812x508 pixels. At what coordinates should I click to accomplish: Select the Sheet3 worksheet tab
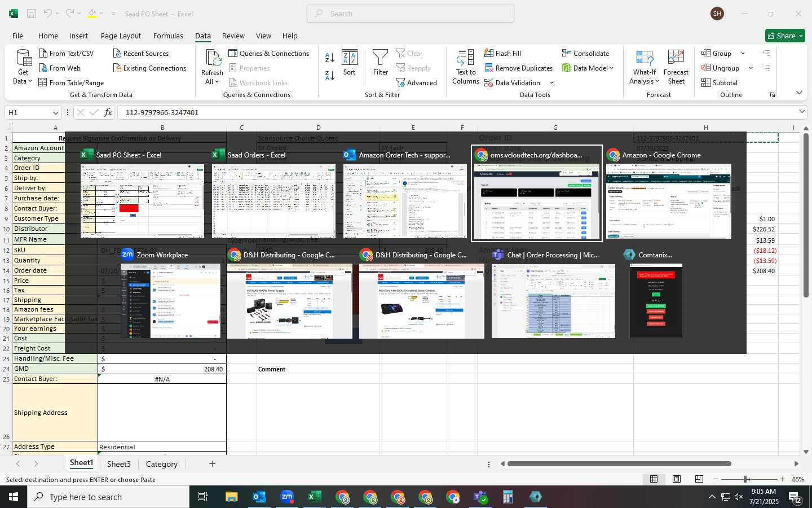tap(119, 464)
